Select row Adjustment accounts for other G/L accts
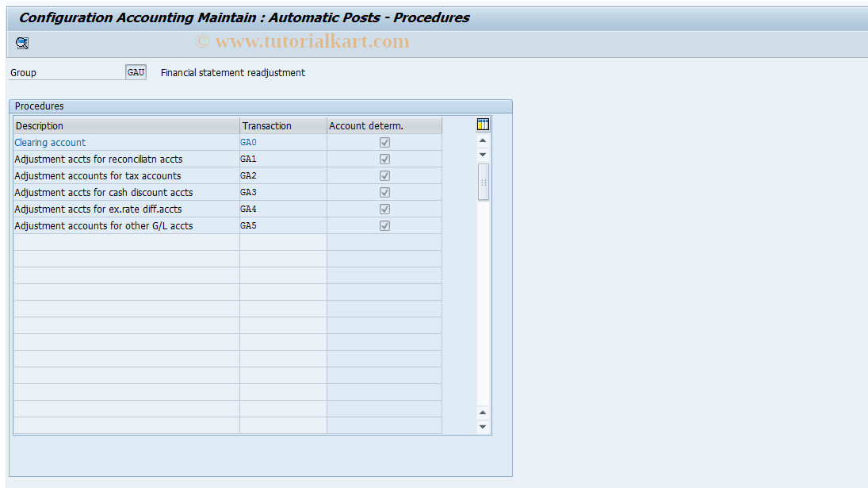Screen dimensions: 868x488 126,225
